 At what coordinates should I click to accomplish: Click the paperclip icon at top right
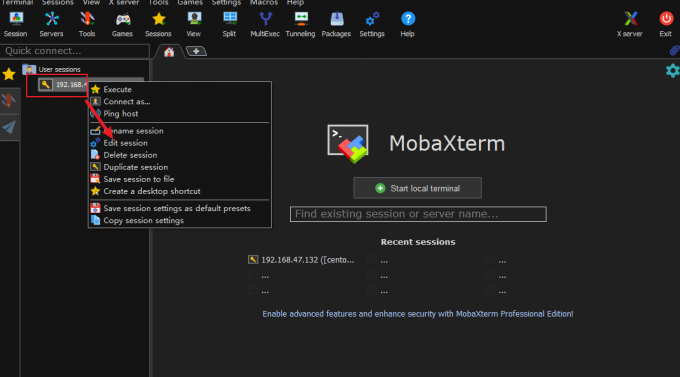coord(674,50)
